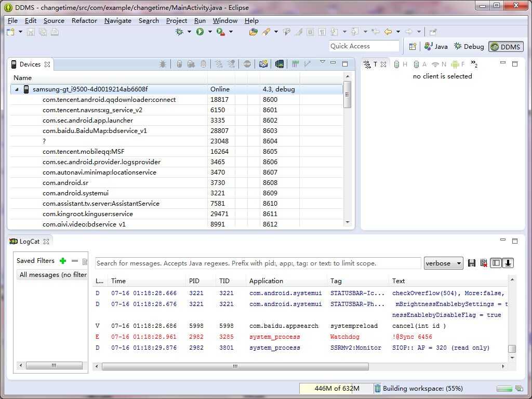Click the Quick Access search field

pos(364,46)
